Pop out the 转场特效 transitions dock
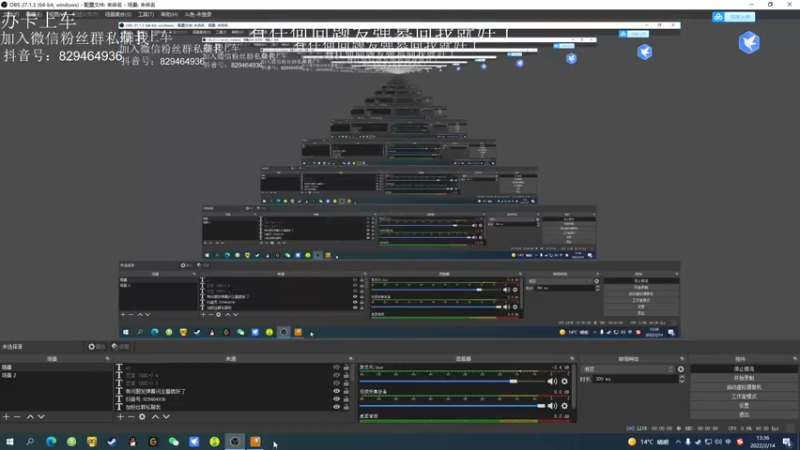800x450 pixels. coord(682,359)
